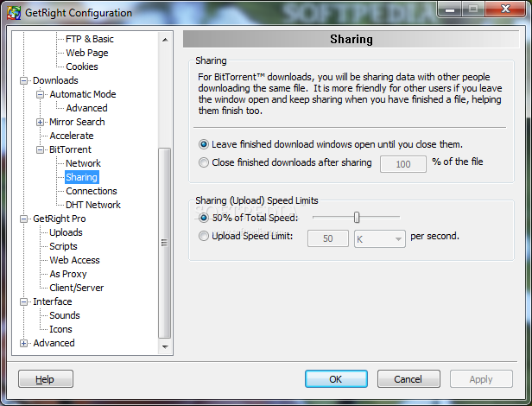
Task: Select the bottom Advanced category label
Action: click(54, 343)
